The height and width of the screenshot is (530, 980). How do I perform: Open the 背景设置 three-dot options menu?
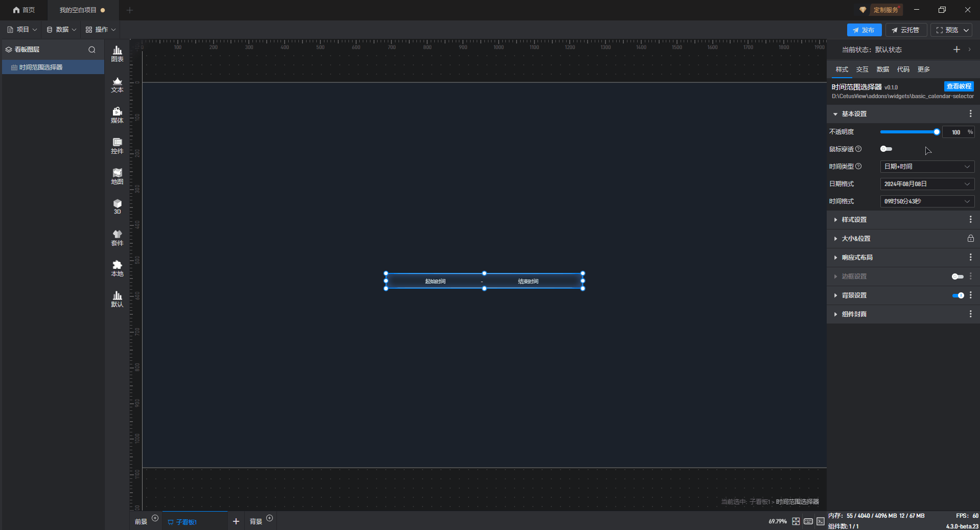coord(970,295)
